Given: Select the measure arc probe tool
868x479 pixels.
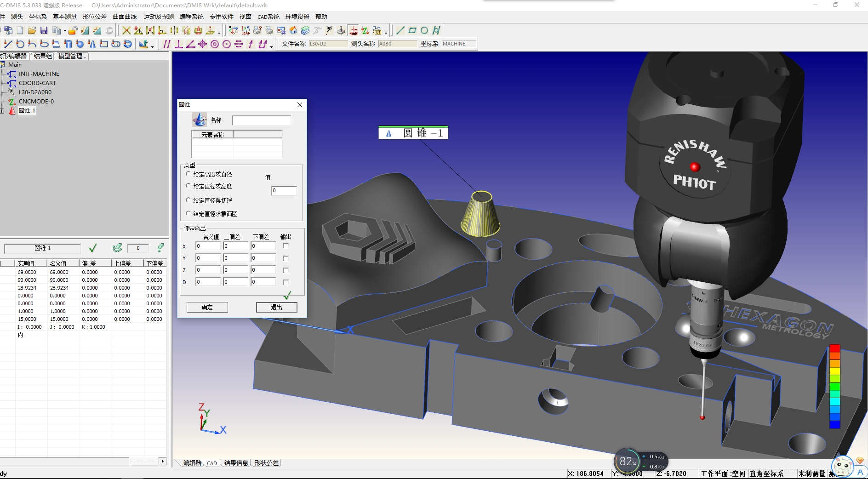Looking at the screenshot, I should [32, 44].
